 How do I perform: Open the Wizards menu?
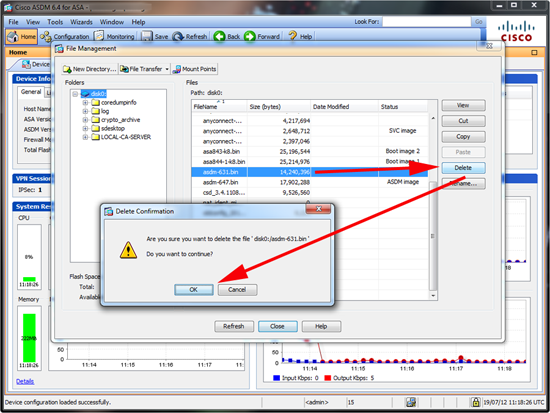(81, 22)
